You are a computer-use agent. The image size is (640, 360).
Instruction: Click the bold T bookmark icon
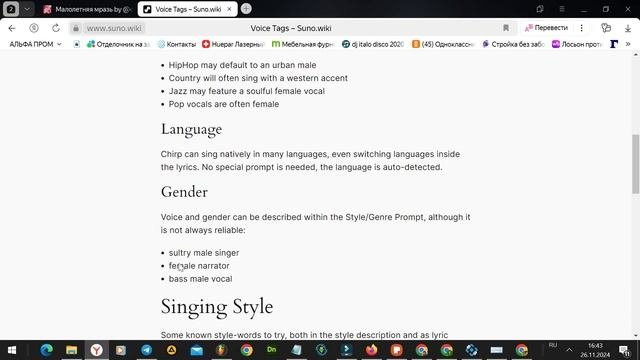click(614, 44)
